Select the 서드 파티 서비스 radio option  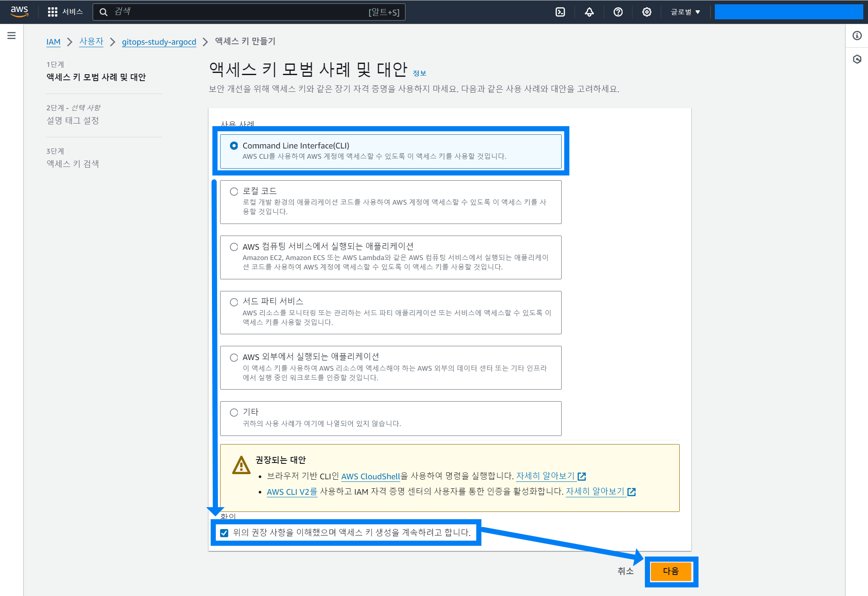pyautogui.click(x=234, y=302)
